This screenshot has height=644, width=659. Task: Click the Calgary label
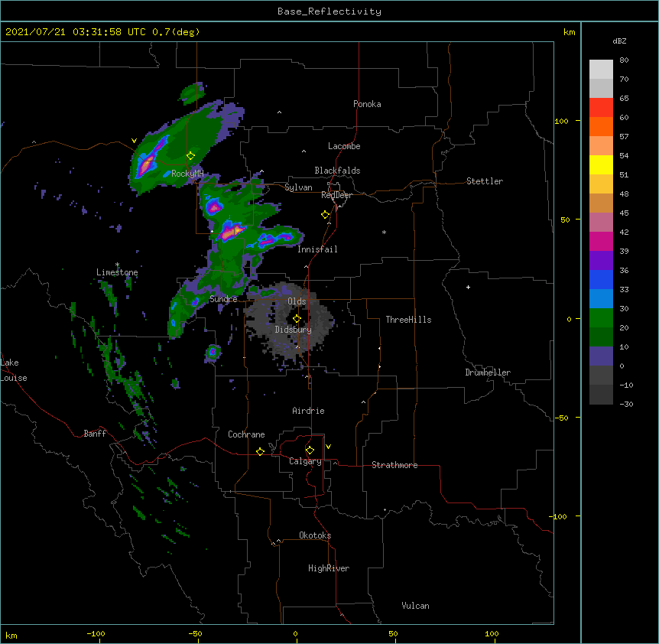pos(305,461)
